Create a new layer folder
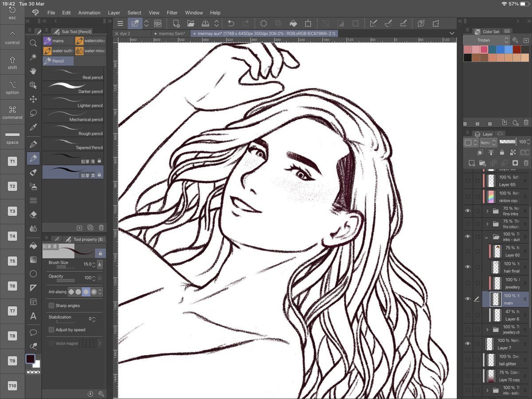 pyautogui.click(x=482, y=163)
